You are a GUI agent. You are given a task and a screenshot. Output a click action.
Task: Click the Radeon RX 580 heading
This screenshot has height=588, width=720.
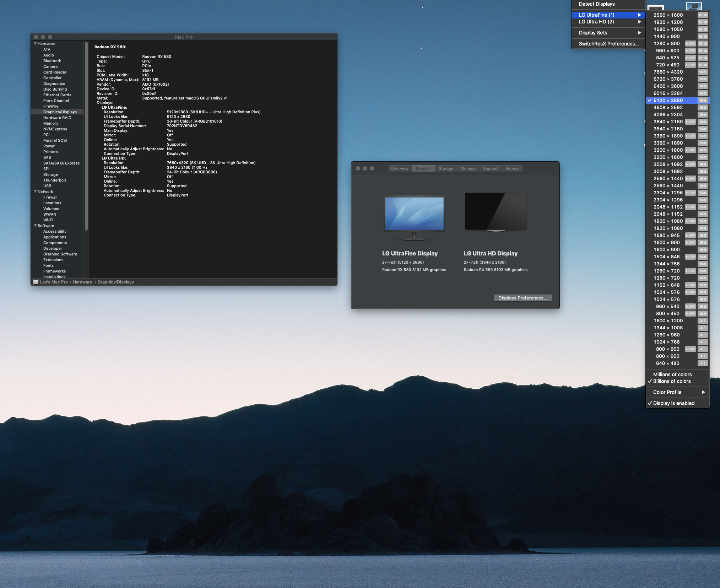coord(110,47)
